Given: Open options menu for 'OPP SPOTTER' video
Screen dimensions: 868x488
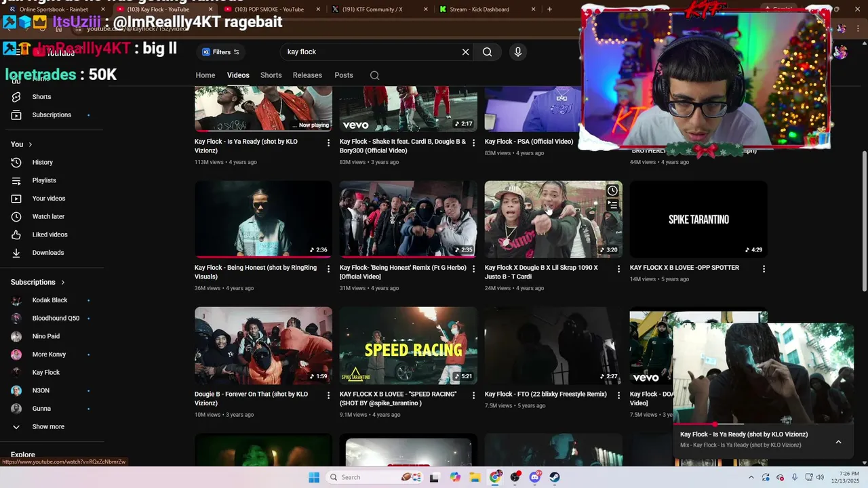Looking at the screenshot, I should [764, 268].
